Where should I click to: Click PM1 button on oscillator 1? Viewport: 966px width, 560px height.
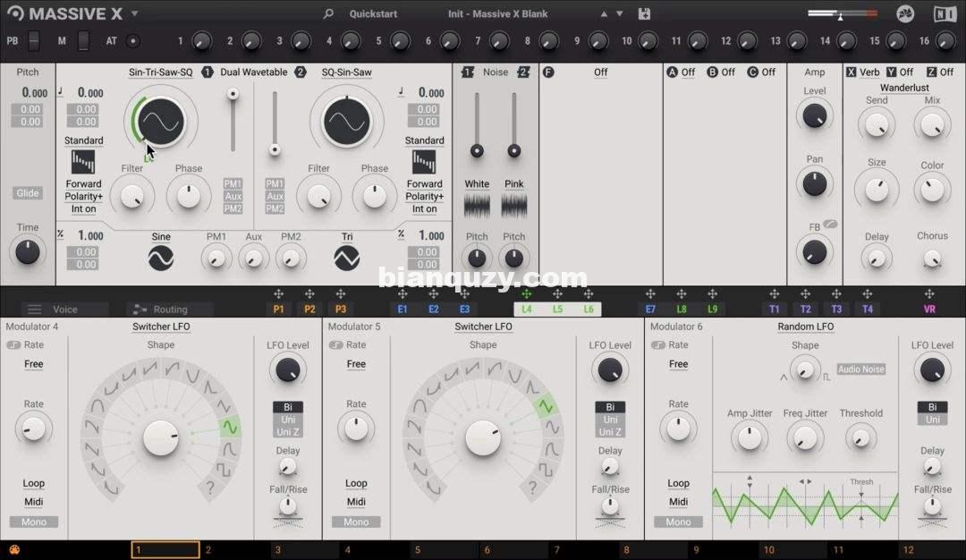point(233,183)
